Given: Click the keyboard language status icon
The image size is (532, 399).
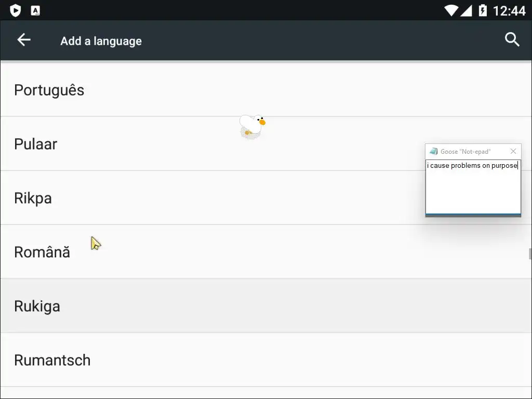Looking at the screenshot, I should point(35,10).
